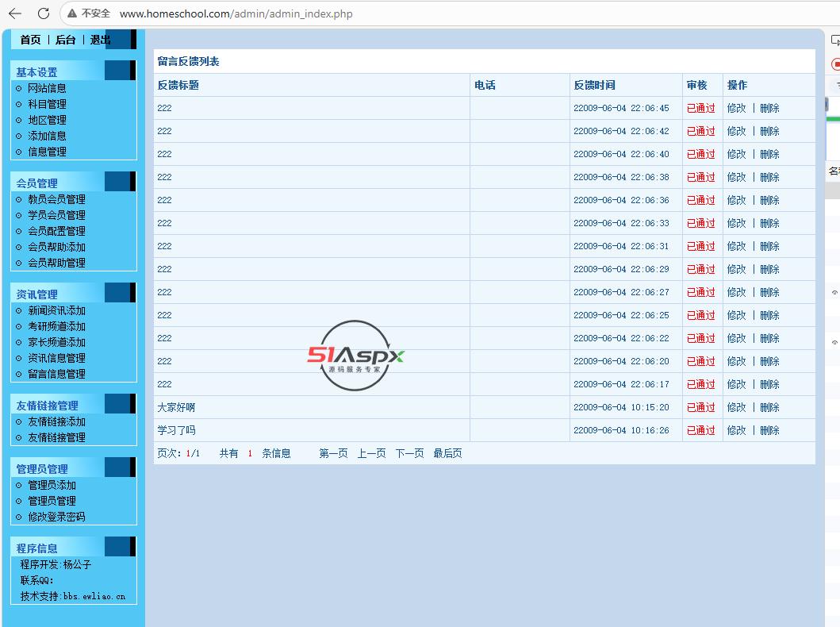Select 学员会员管理 menu item
The width and height of the screenshot is (840, 627).
[x=57, y=215]
